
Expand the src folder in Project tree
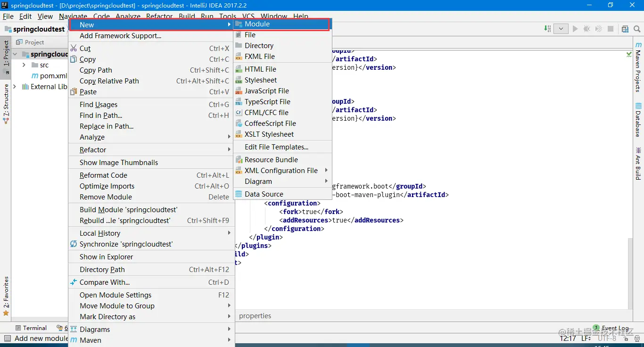[x=24, y=65]
